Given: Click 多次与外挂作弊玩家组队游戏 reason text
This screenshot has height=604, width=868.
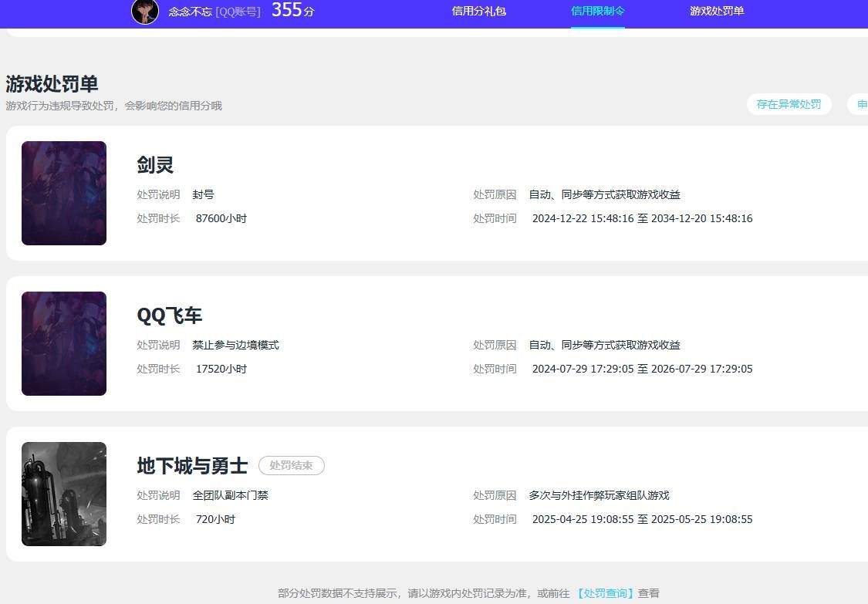Looking at the screenshot, I should (x=599, y=495).
